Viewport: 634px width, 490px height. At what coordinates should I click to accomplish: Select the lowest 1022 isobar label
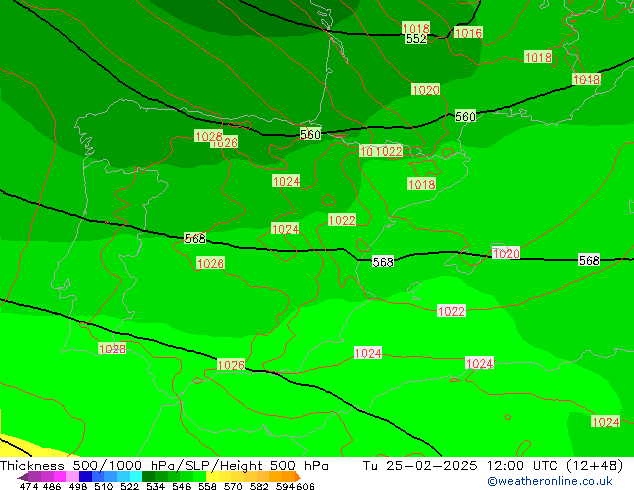(451, 311)
